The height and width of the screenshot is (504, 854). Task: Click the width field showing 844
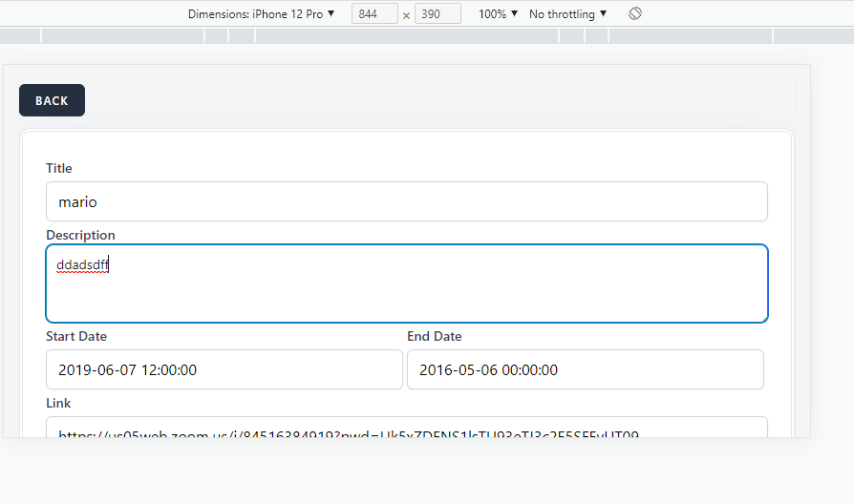(374, 14)
